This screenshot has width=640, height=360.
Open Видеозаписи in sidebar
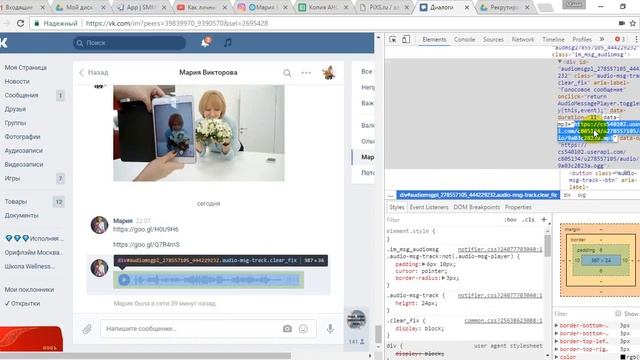[23, 165]
